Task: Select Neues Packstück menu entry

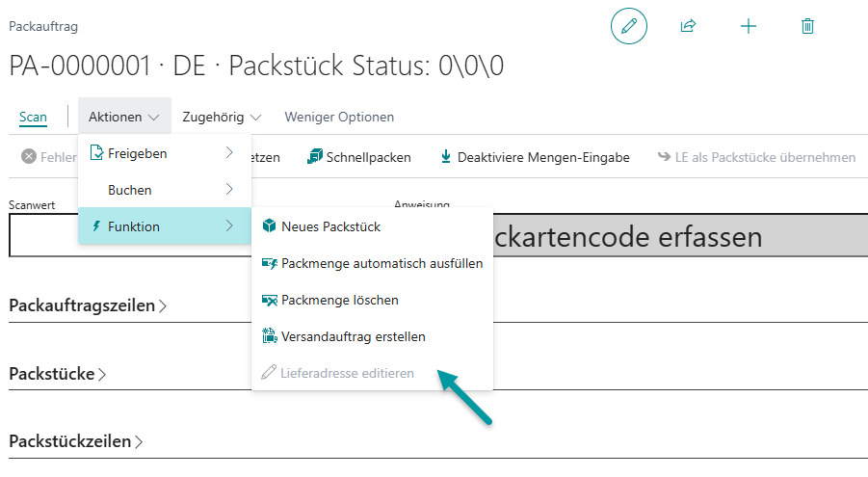Action: pos(372,226)
